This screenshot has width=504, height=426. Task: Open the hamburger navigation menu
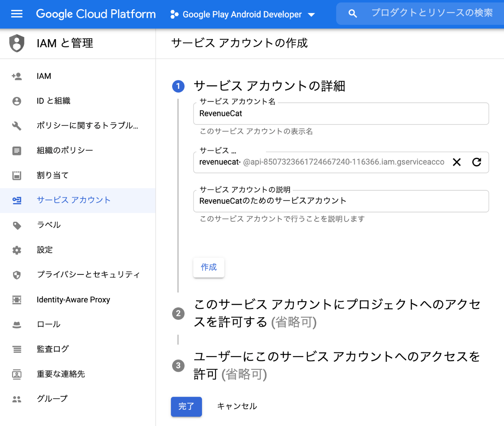pyautogui.click(x=17, y=14)
